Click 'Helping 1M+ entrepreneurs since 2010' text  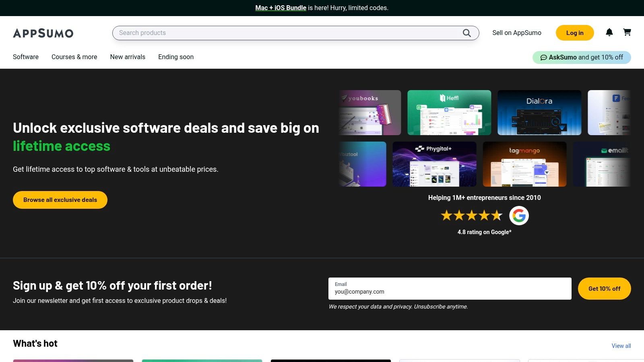(485, 197)
